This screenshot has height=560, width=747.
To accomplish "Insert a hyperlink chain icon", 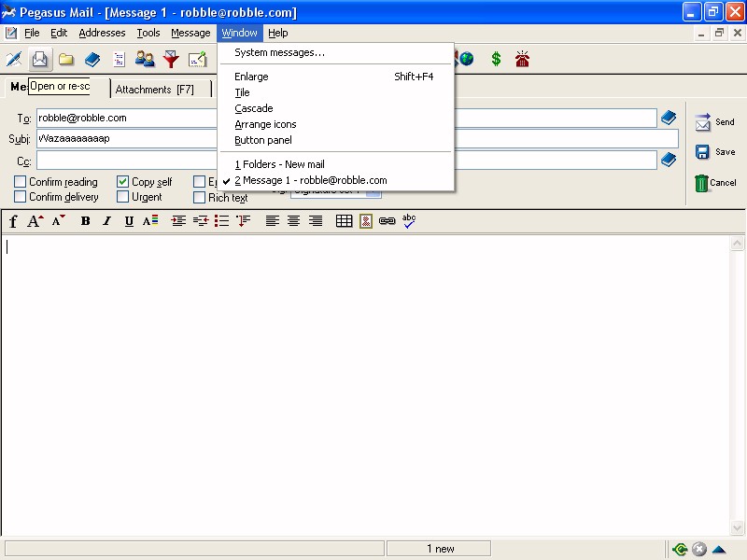I will (x=388, y=221).
